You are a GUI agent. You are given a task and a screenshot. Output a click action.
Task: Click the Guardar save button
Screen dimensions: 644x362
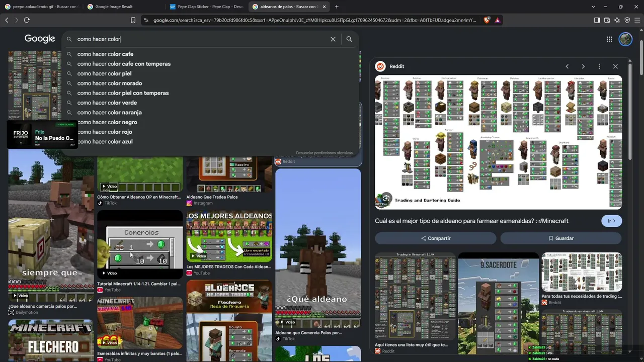[x=561, y=238]
